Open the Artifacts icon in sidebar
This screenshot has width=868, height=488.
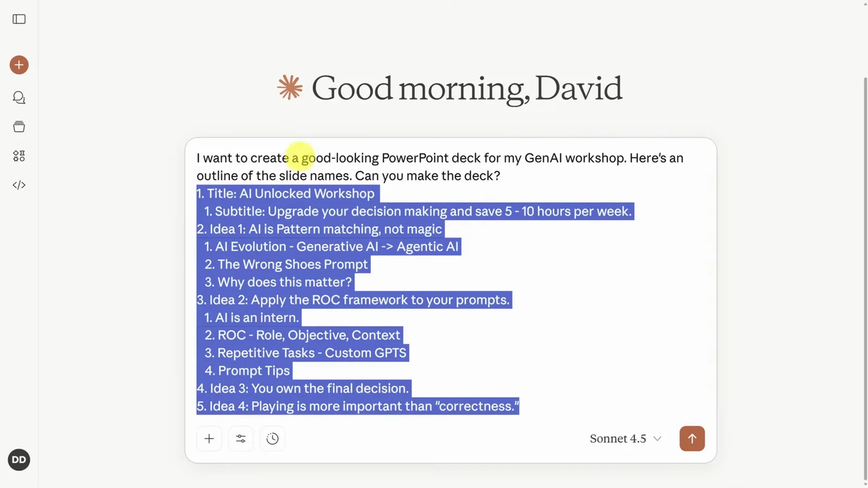point(19,156)
